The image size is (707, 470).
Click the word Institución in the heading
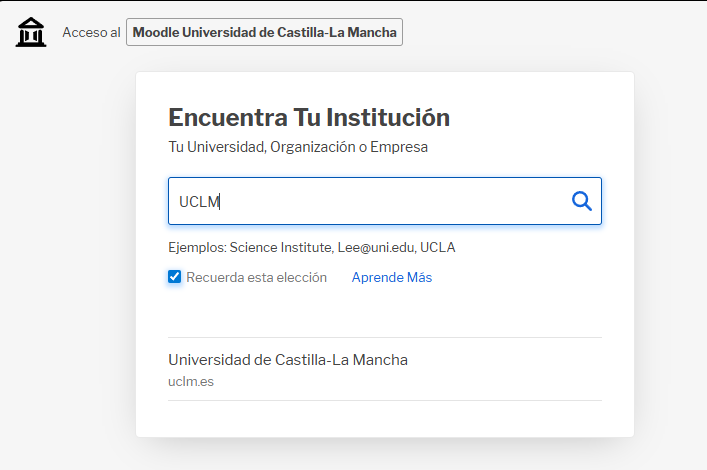click(388, 118)
